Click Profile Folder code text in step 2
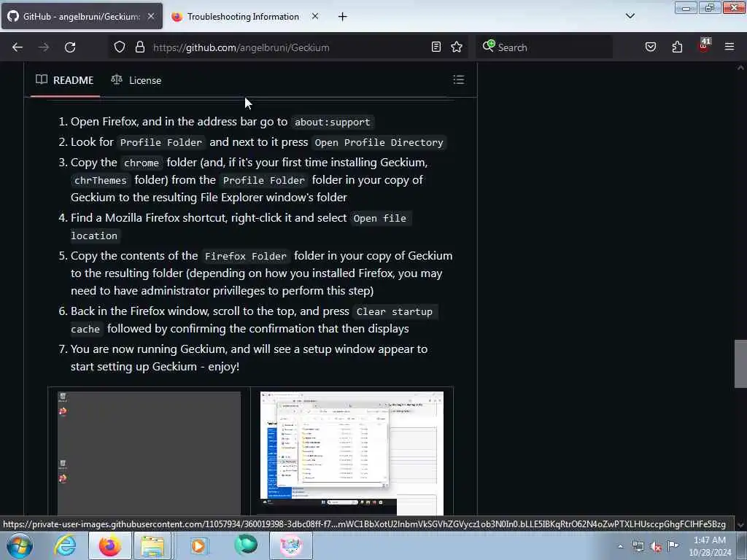747x560 pixels. [161, 142]
